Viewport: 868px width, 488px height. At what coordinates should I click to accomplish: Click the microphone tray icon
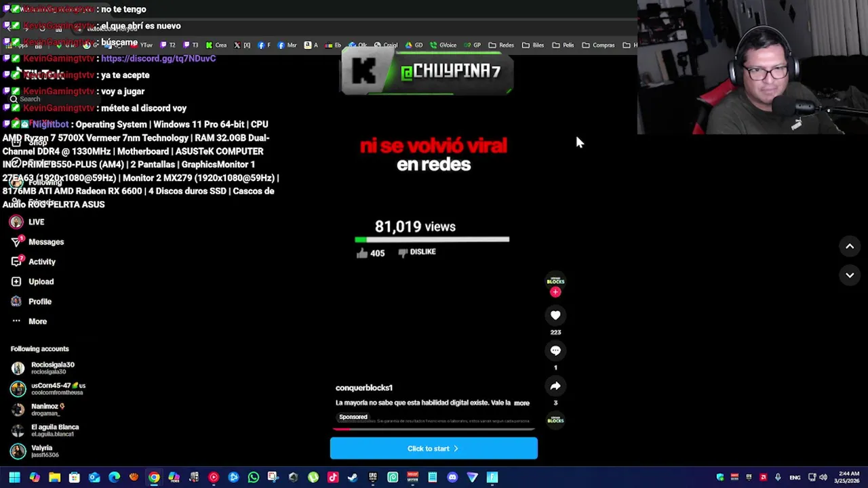pyautogui.click(x=778, y=477)
